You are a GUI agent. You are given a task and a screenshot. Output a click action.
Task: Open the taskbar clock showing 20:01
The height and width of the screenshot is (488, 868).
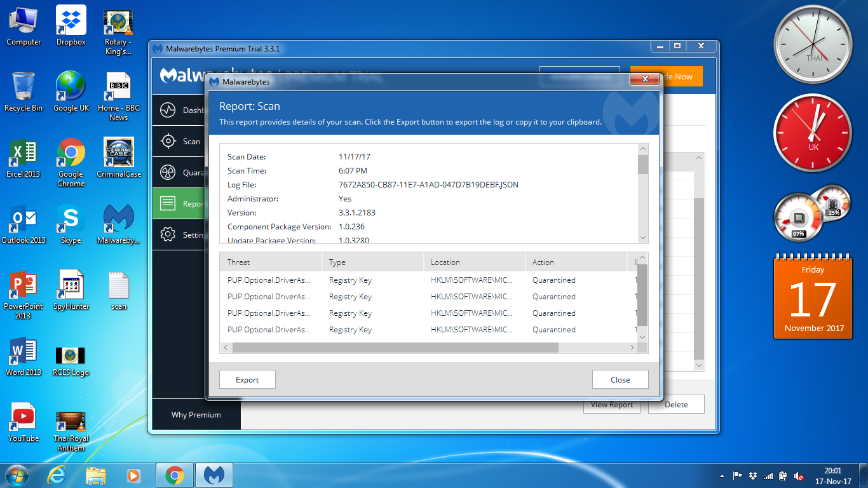point(833,476)
